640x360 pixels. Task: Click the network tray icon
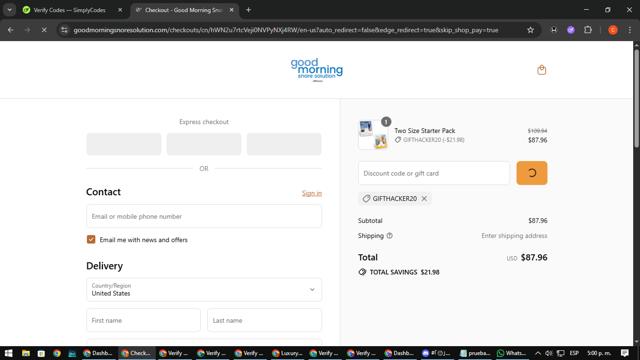click(x=561, y=353)
